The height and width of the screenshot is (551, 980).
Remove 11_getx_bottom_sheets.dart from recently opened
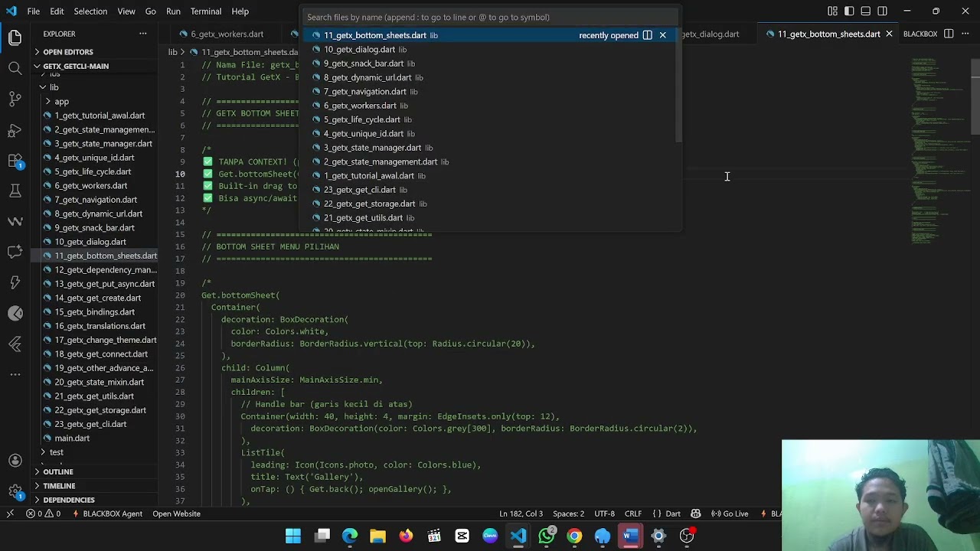(x=663, y=35)
